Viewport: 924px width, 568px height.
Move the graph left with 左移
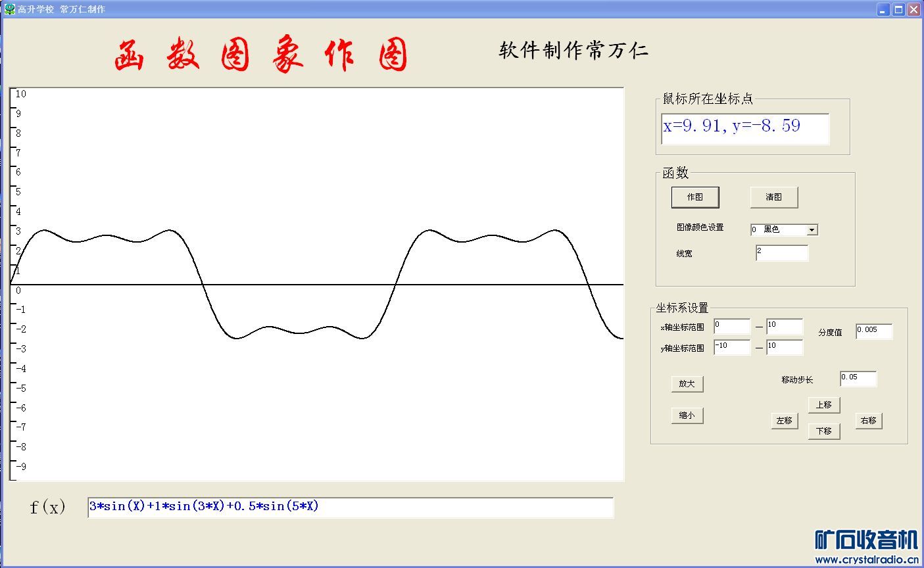pos(785,421)
